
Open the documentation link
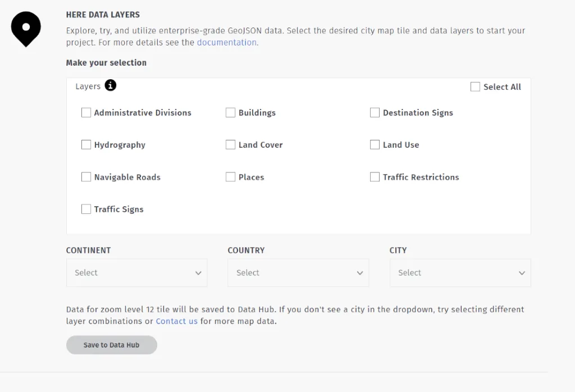[227, 43]
